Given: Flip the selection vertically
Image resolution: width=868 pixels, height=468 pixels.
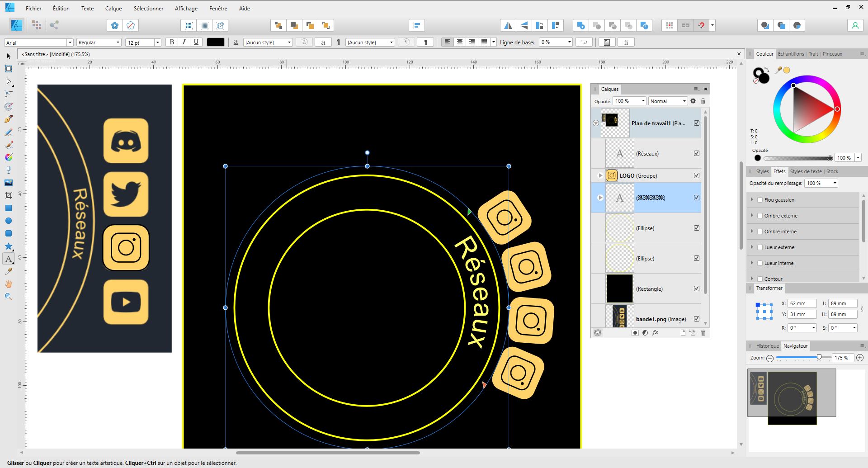Looking at the screenshot, I should pyautogui.click(x=524, y=25).
